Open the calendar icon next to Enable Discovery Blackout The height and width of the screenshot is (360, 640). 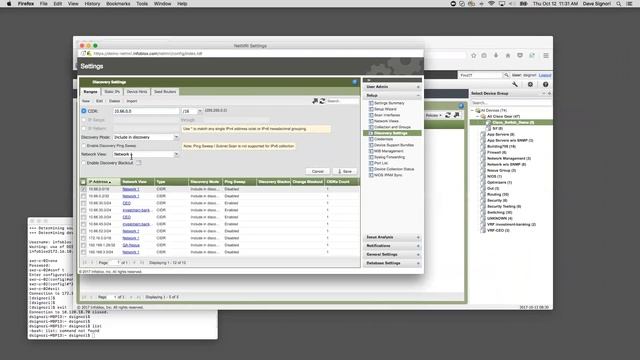pyautogui.click(x=139, y=163)
